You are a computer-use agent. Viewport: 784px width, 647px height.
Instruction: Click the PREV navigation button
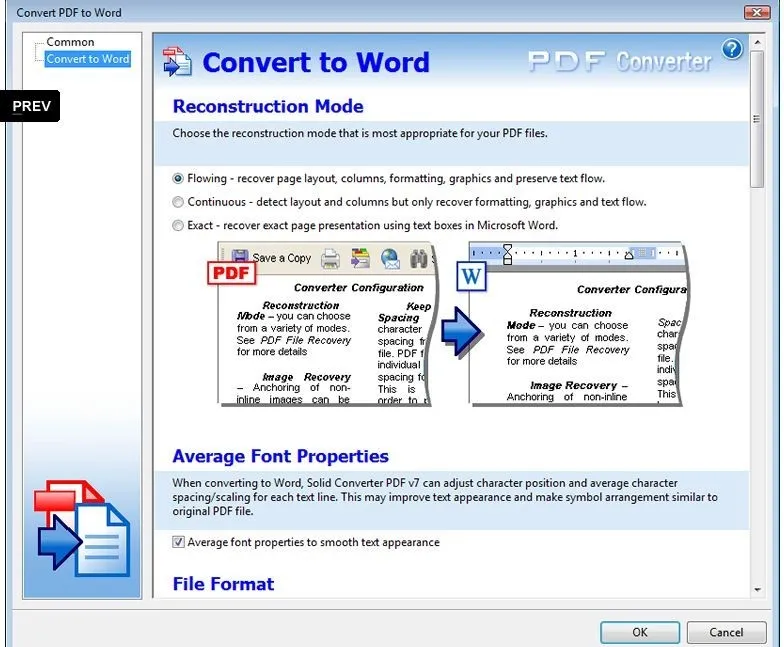[30, 106]
